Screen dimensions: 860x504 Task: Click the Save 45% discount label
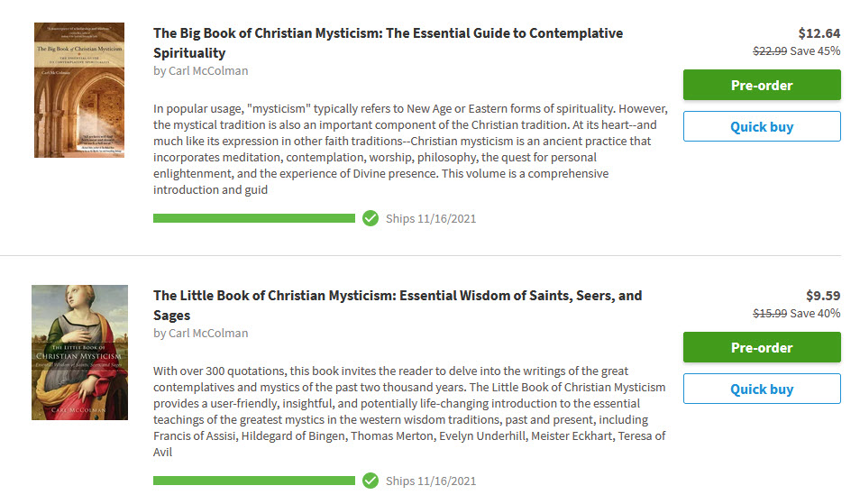tap(816, 50)
